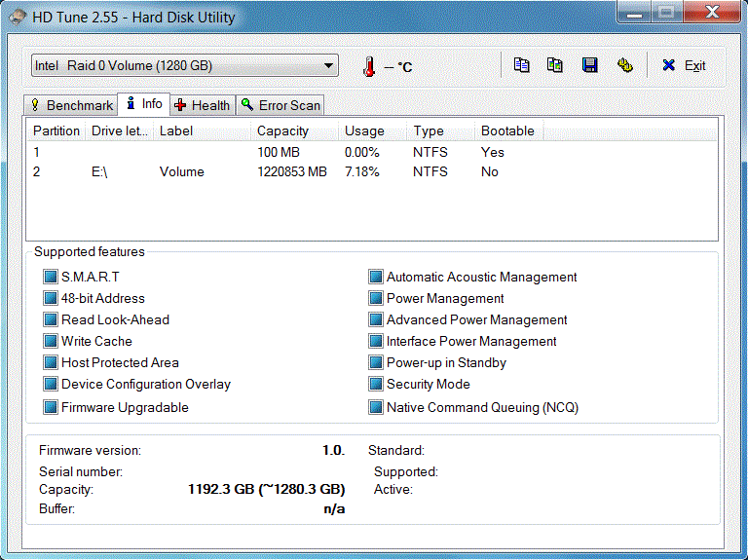Click the firmware version value 1.0.
748x560 pixels.
point(333,450)
